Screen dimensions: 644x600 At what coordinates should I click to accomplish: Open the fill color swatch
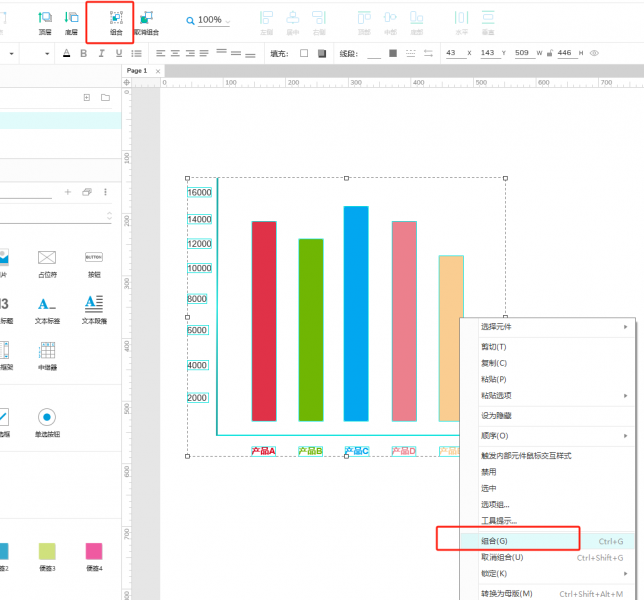(x=304, y=53)
